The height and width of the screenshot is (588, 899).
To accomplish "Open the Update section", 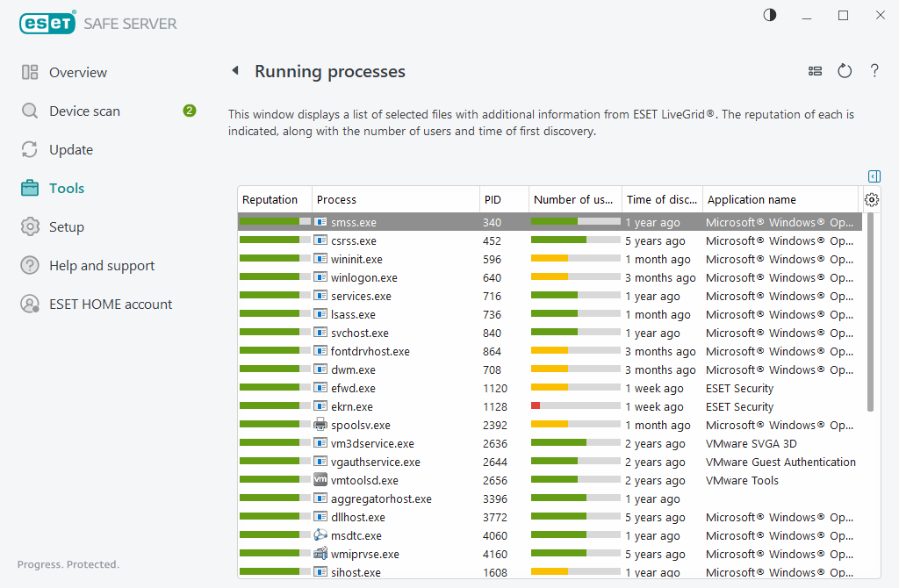I will pos(71,149).
